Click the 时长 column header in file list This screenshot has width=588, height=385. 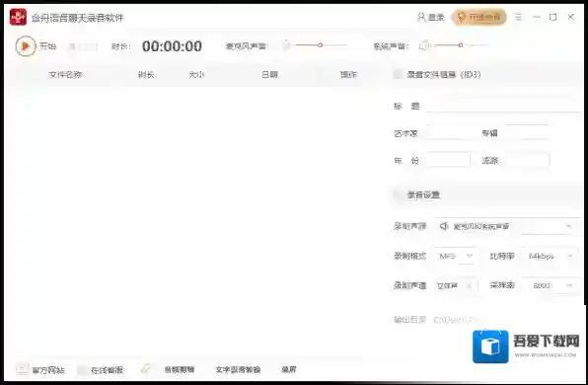tap(146, 75)
